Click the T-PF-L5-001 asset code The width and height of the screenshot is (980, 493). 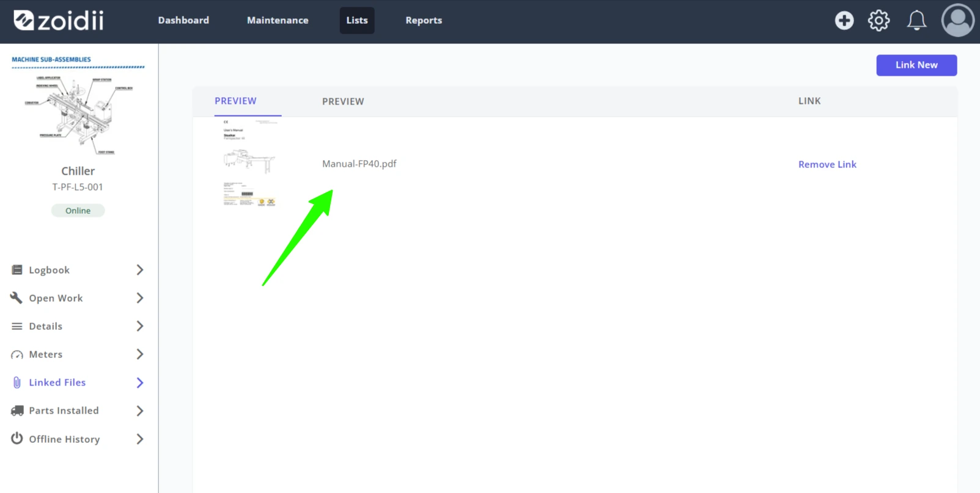coord(78,187)
